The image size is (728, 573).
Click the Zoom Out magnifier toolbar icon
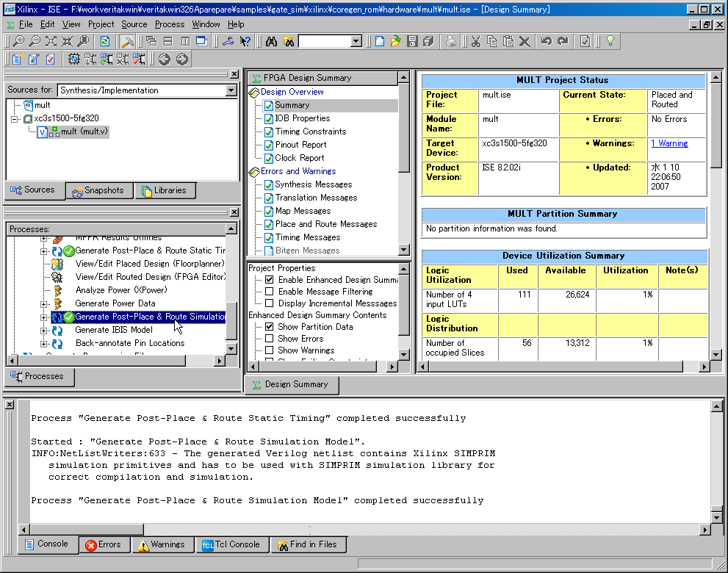(x=35, y=41)
